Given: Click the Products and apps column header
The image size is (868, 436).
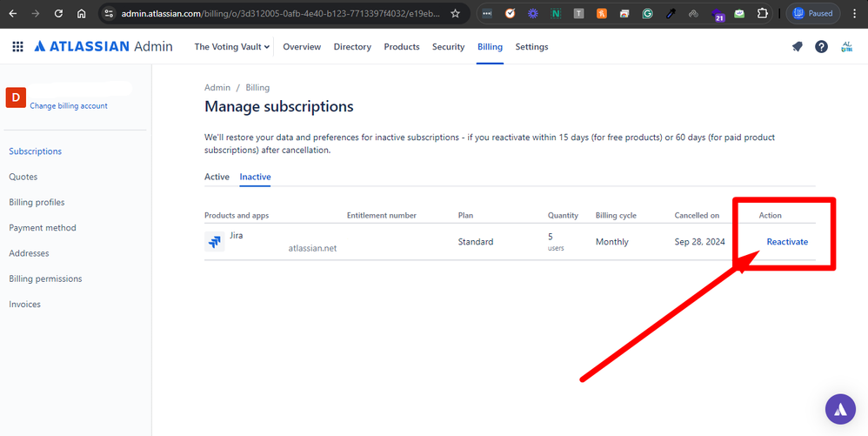Looking at the screenshot, I should point(237,216).
